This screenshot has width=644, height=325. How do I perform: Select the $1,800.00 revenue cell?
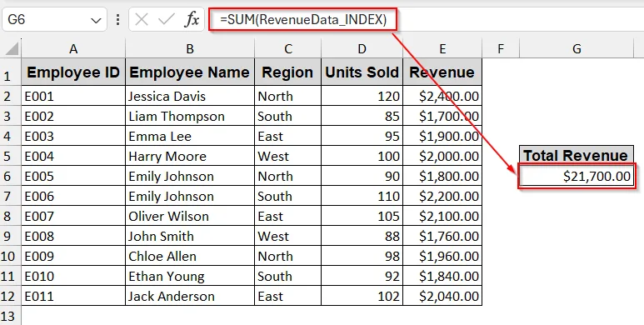pos(442,177)
